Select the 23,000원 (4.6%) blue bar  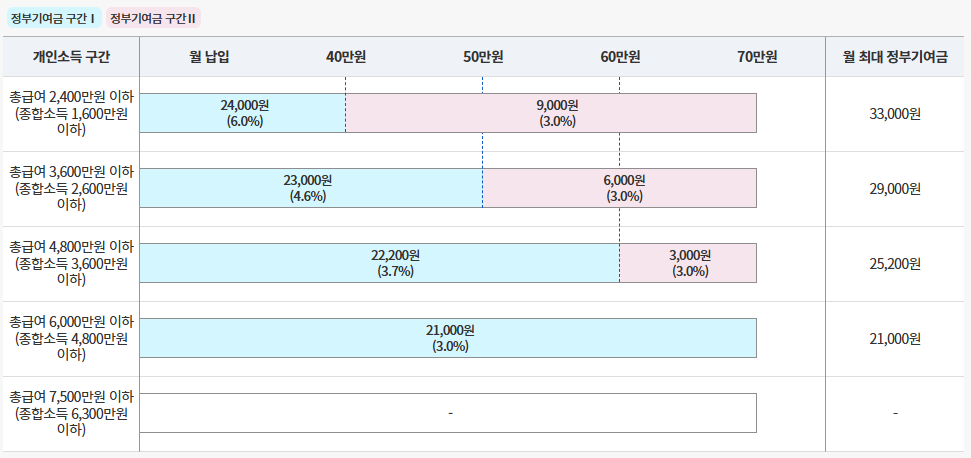coord(311,188)
